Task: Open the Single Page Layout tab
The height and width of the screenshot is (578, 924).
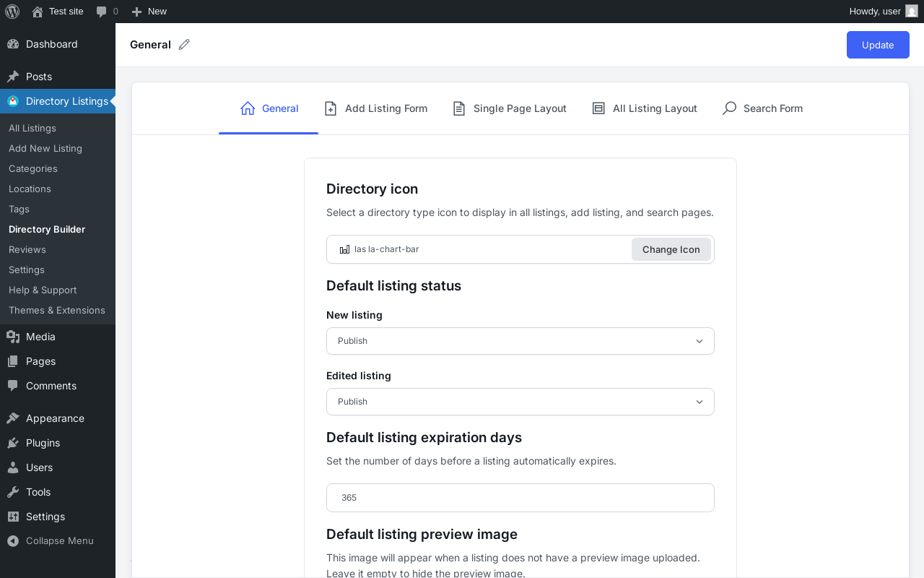Action: [510, 108]
